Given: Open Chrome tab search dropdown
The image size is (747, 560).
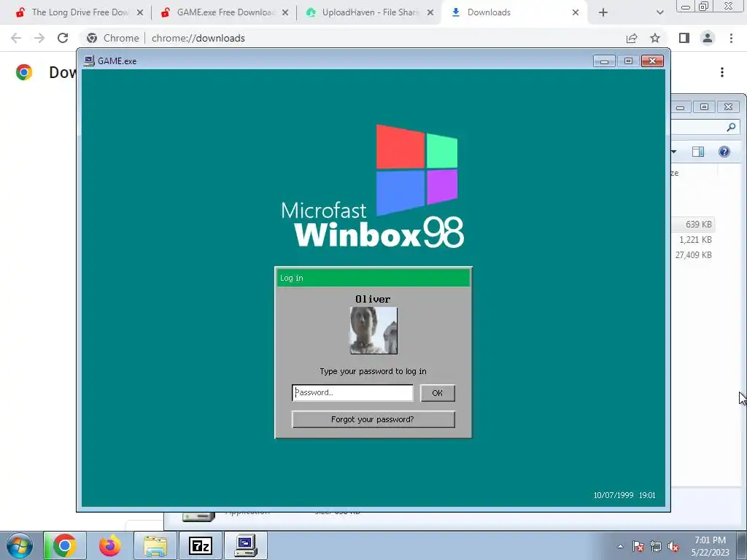Looking at the screenshot, I should [659, 13].
